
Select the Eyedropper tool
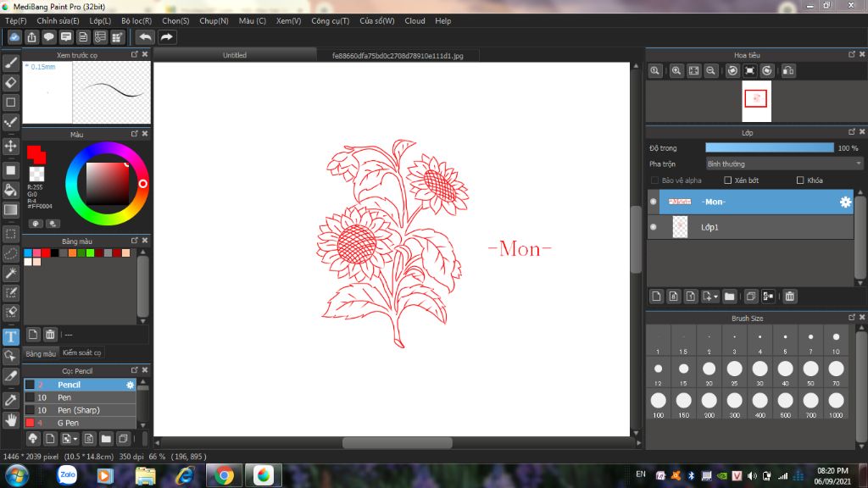[x=10, y=400]
